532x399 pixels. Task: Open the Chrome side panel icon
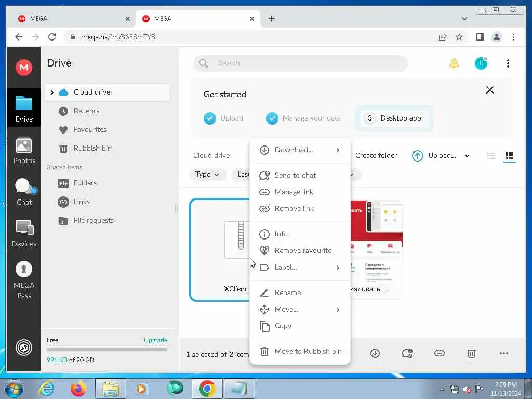tap(480, 37)
